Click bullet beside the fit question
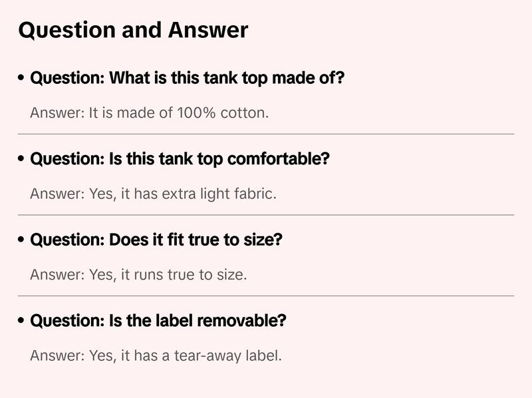 22,240
